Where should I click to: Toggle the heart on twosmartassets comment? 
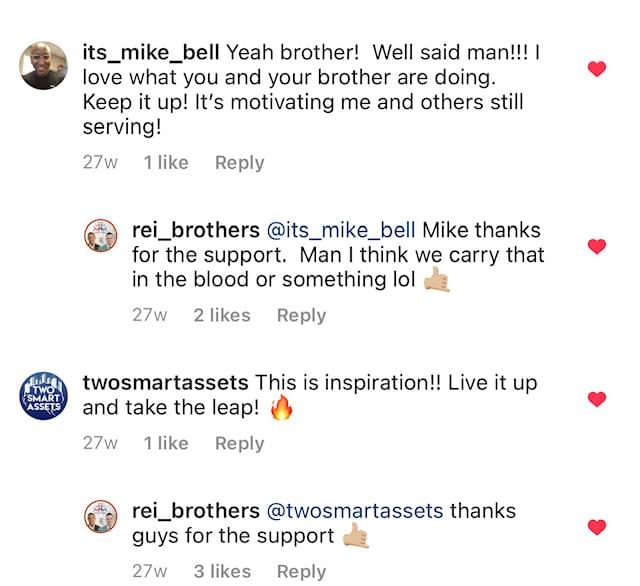[x=597, y=399]
